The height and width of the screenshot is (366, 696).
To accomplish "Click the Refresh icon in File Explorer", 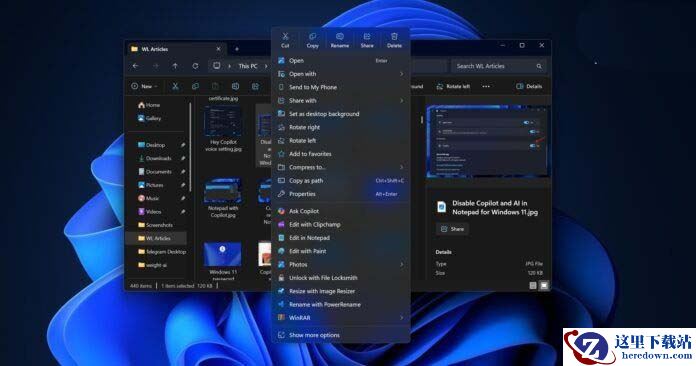I will point(195,66).
